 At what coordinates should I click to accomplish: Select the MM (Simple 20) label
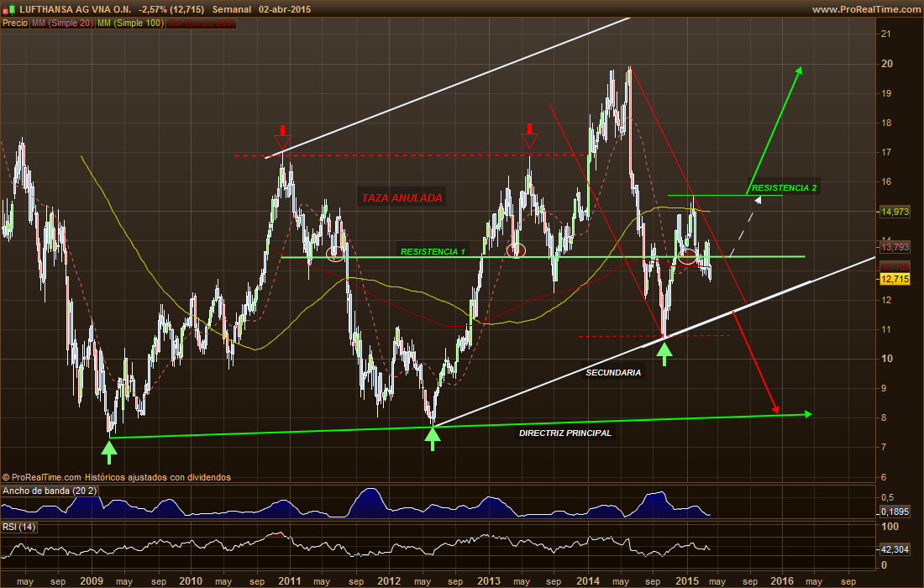click(62, 23)
